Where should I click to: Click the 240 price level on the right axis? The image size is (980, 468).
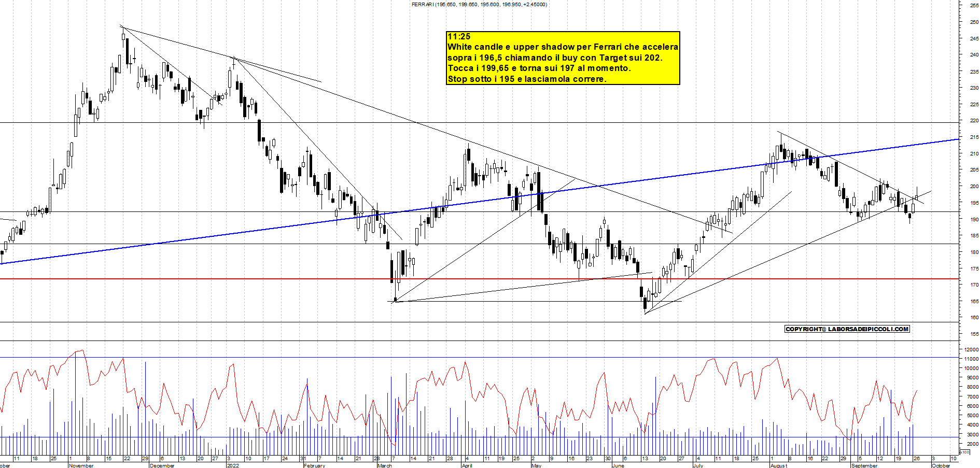[974, 54]
